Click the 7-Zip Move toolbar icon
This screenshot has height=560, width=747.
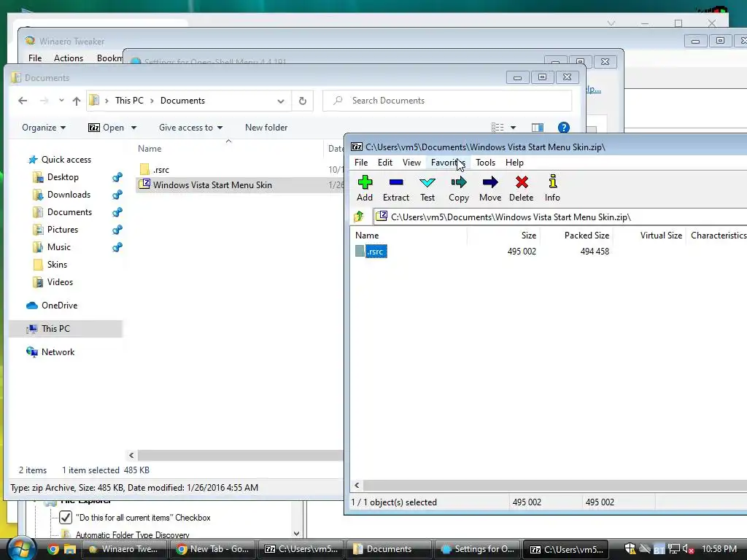tap(490, 188)
